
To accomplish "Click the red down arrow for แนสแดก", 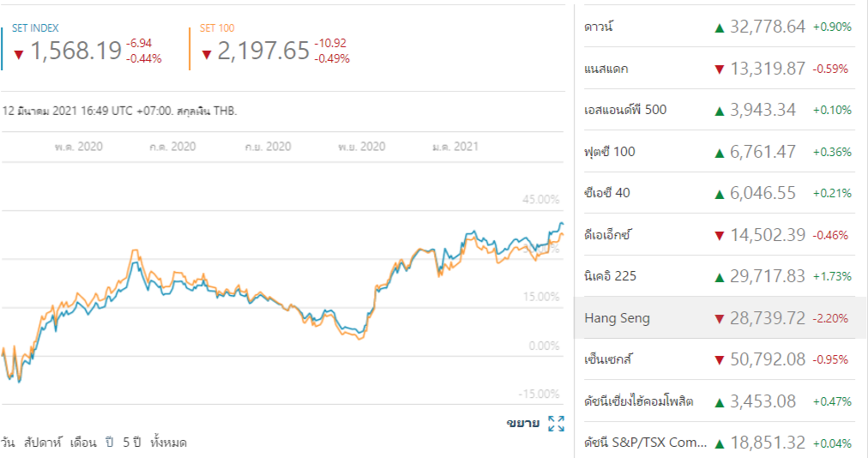I will pyautogui.click(x=719, y=69).
